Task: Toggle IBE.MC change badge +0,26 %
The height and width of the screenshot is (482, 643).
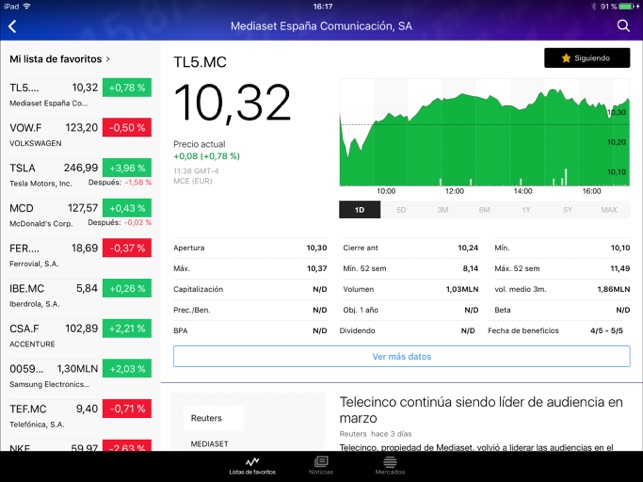Action: [x=127, y=288]
